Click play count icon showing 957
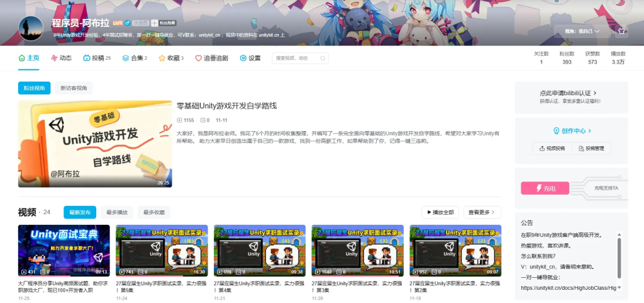The height and width of the screenshot is (303, 644). pos(415,272)
